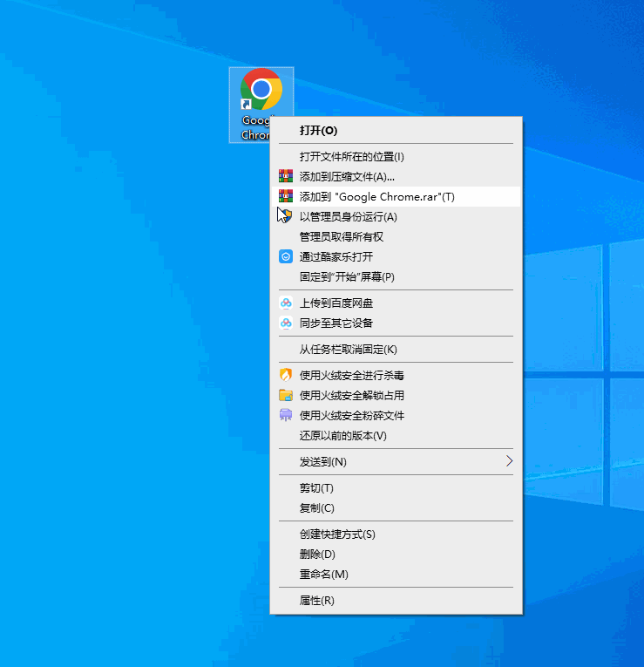The image size is (644, 667).
Task: Choose 还原以前的版本(V)
Action: click(342, 435)
